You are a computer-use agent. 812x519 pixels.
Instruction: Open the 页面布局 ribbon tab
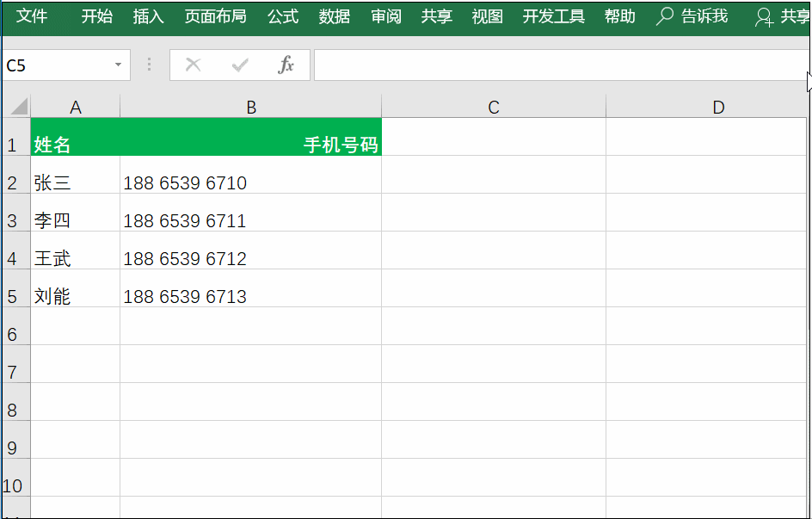click(x=215, y=16)
